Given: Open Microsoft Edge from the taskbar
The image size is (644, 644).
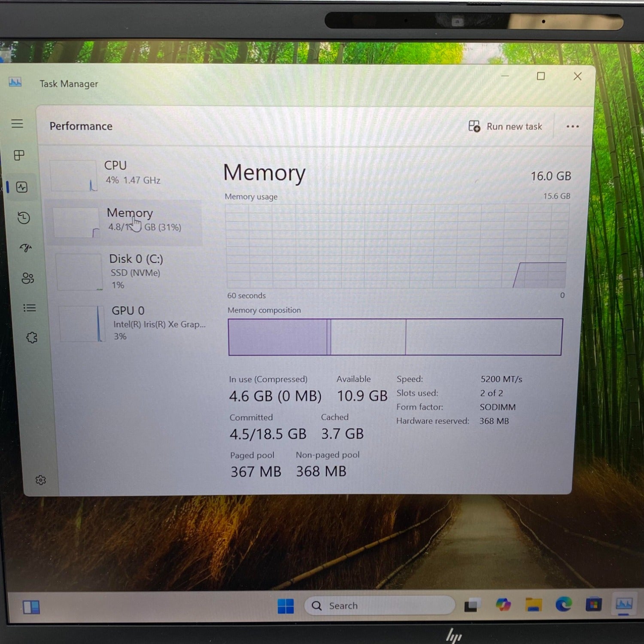Looking at the screenshot, I should point(563,605).
